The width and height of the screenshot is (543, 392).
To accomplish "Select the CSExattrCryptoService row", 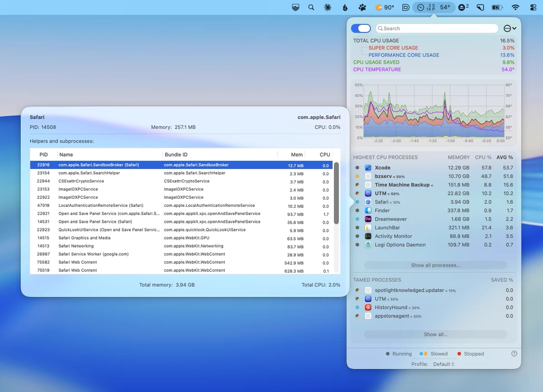I will click(x=181, y=181).
